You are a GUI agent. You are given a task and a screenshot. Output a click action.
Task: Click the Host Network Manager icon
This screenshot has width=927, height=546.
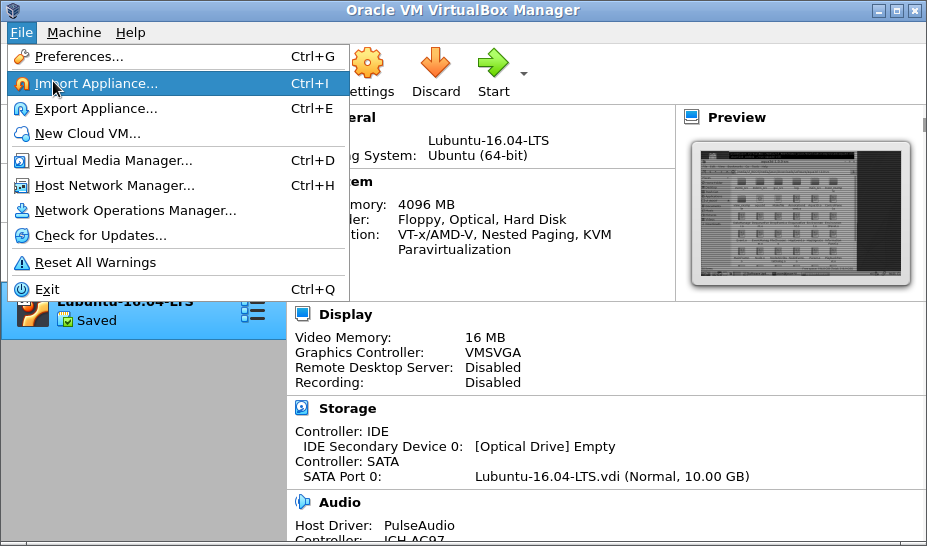click(21, 186)
